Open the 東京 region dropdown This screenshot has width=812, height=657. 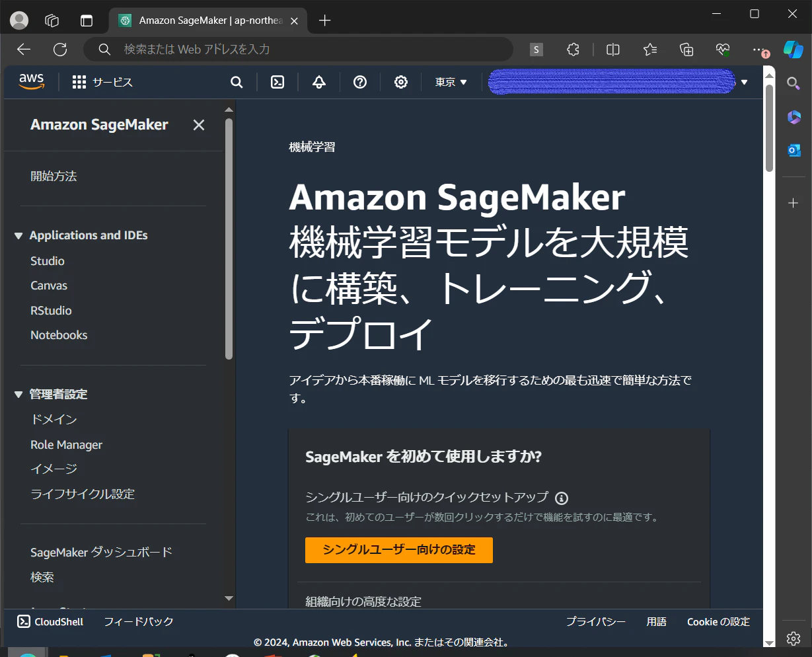pyautogui.click(x=451, y=82)
